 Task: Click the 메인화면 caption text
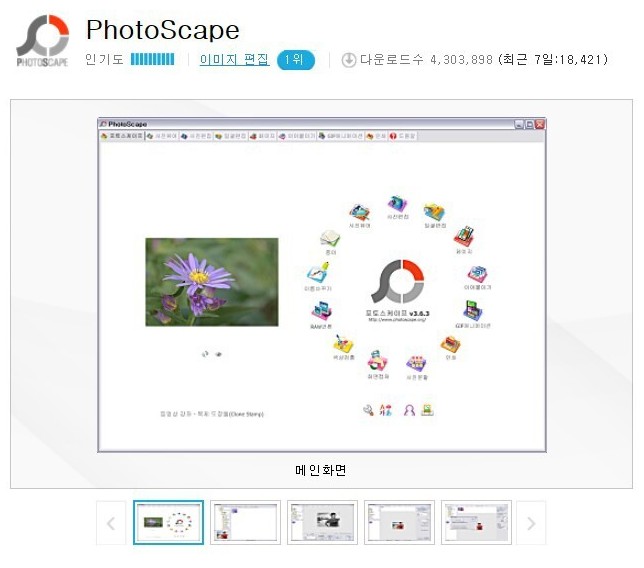pyautogui.click(x=321, y=470)
